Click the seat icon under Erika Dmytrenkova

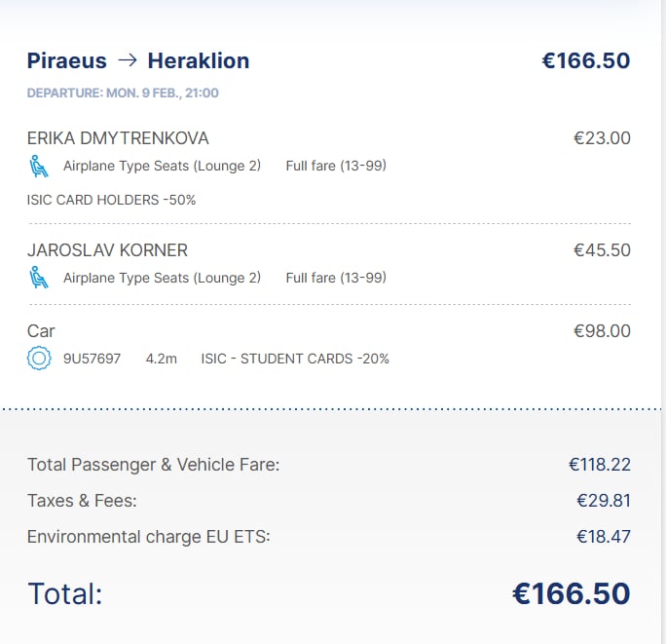(x=39, y=166)
